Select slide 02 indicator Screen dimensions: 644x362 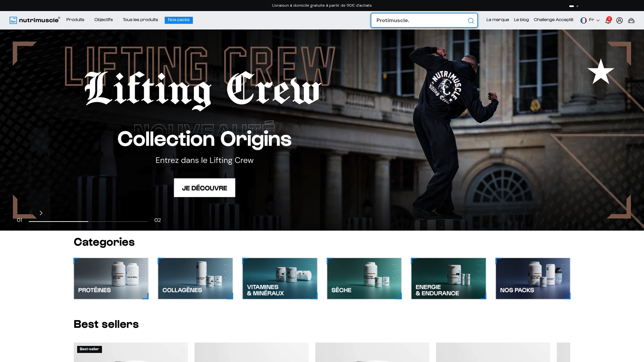157,220
